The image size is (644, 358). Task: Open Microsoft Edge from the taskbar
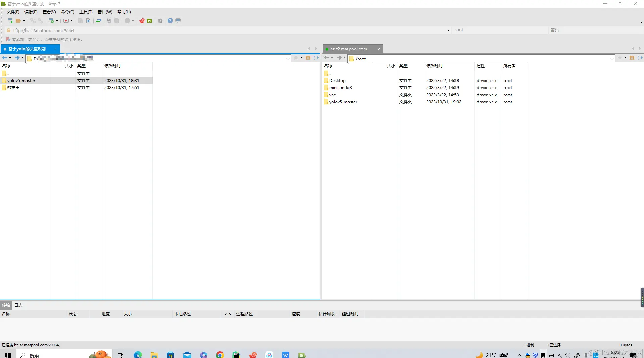click(x=138, y=355)
